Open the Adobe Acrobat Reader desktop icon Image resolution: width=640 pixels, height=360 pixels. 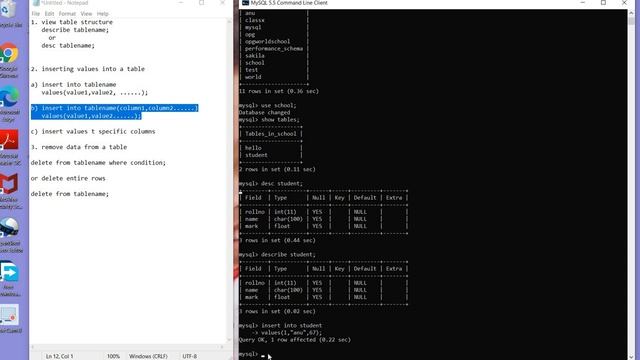pos(9,141)
